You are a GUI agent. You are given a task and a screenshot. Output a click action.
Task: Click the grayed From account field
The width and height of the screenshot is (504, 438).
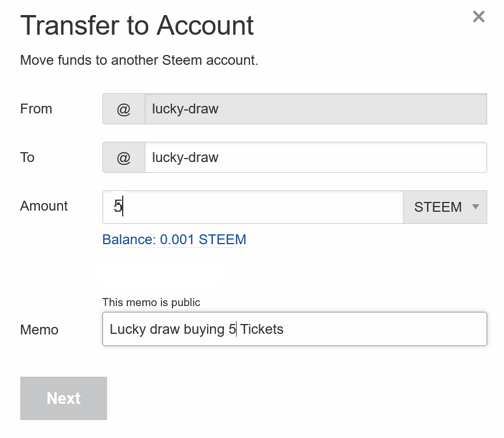click(x=315, y=109)
